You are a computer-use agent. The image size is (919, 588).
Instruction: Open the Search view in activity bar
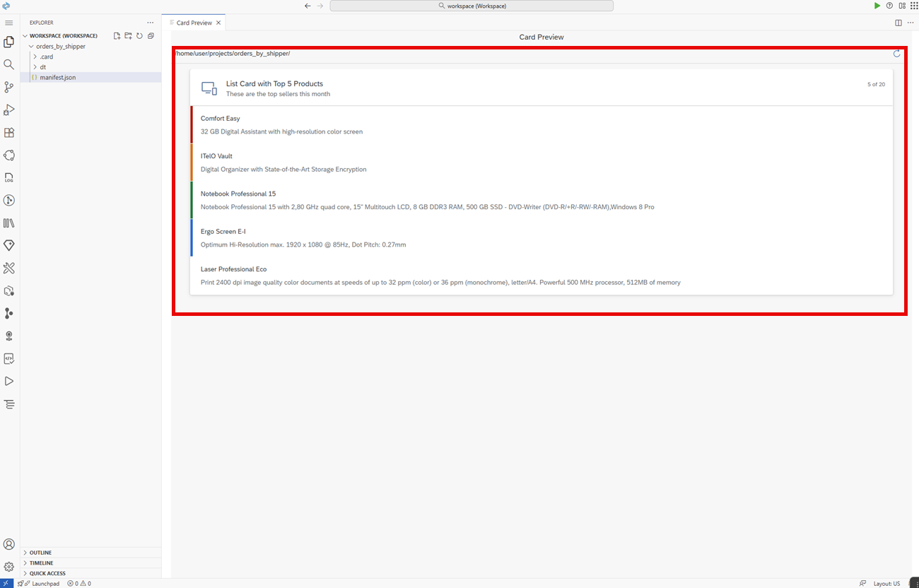(x=9, y=64)
